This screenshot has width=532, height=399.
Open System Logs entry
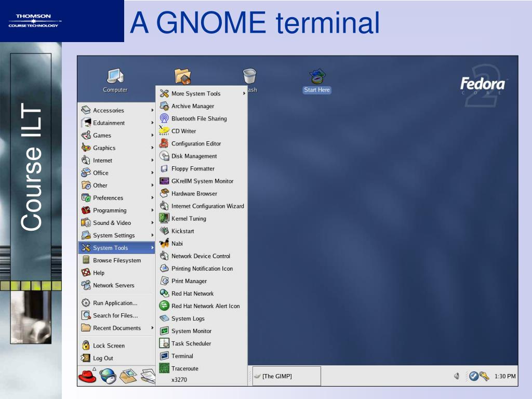[202, 318]
